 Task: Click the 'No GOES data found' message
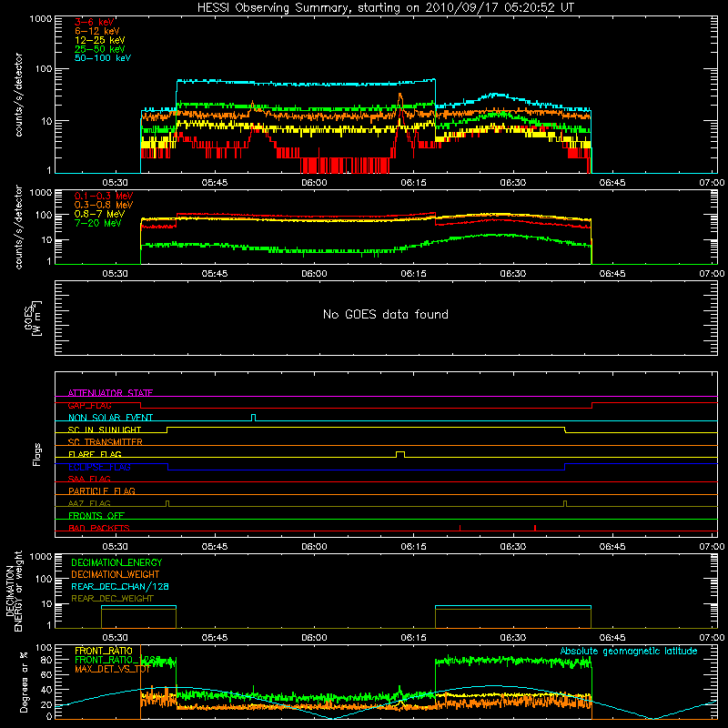(385, 314)
